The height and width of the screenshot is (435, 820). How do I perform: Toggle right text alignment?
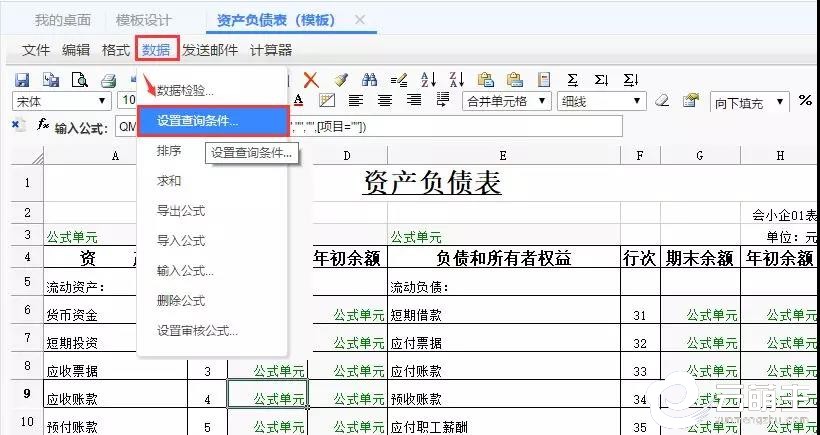point(413,101)
